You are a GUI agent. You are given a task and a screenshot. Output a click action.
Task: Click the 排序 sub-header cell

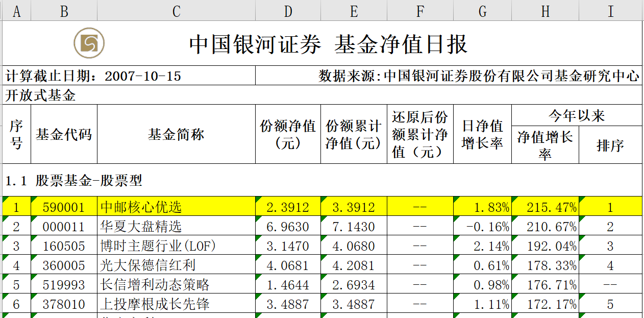610,145
